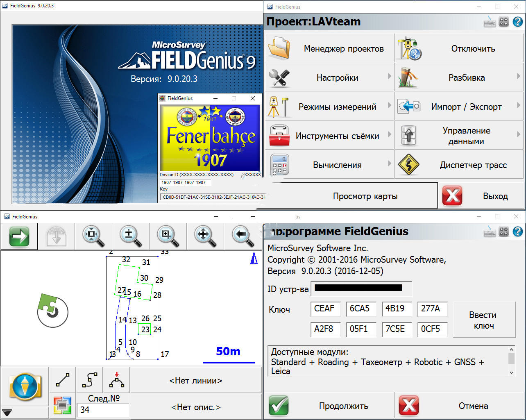Open the plumb-bob instrument icon in map view
Screen dimensions: 526x420
(25, 386)
